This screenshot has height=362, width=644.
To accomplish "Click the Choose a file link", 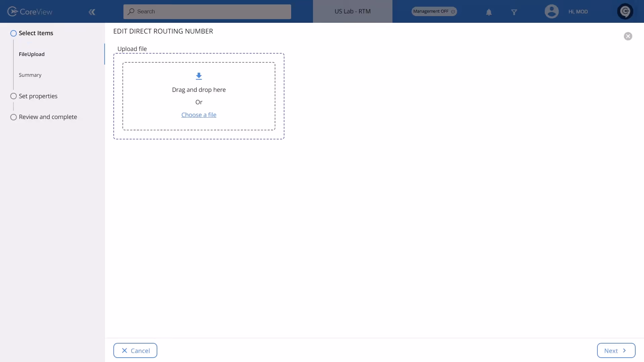I will click(x=199, y=115).
